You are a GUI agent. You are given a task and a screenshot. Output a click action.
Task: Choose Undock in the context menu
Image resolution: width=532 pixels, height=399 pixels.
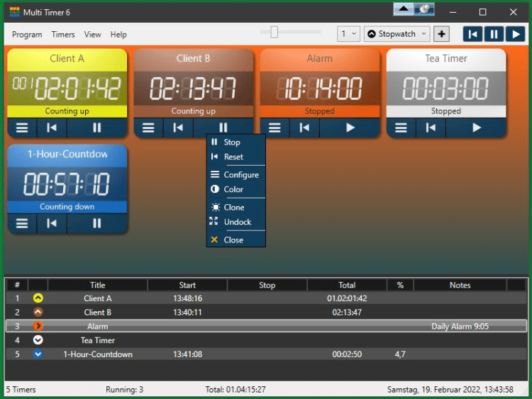click(x=235, y=222)
